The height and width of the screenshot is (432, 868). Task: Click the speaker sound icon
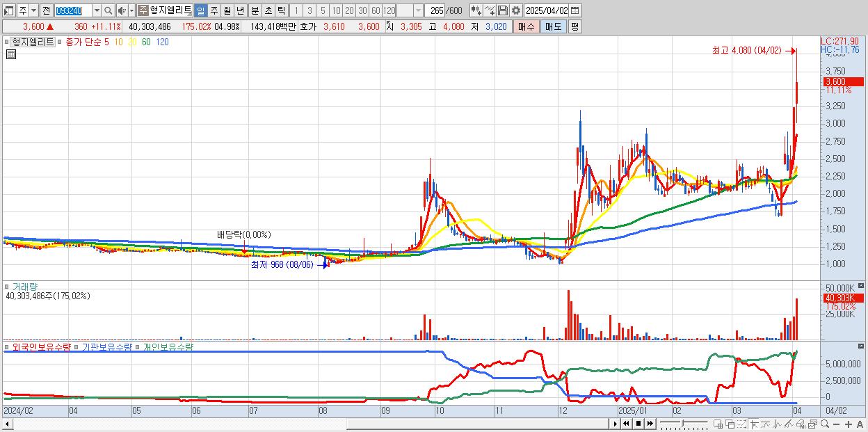[122, 10]
